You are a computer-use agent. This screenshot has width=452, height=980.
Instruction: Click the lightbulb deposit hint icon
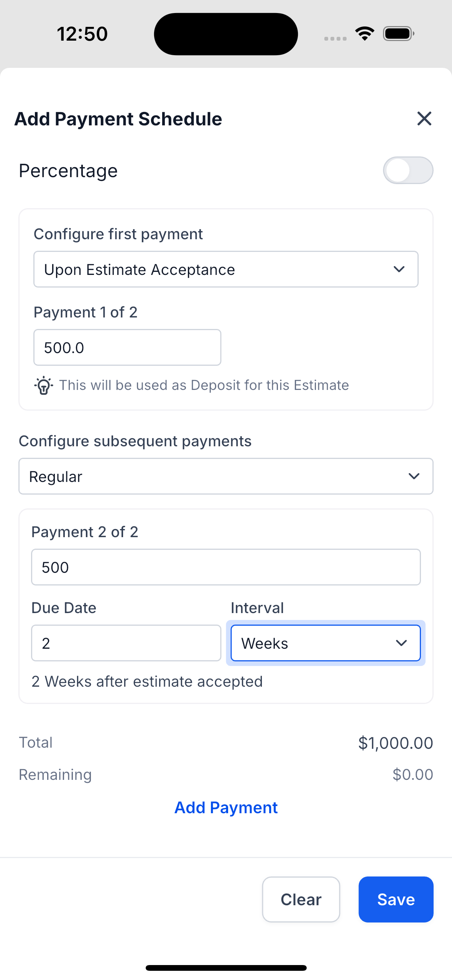[43, 385]
